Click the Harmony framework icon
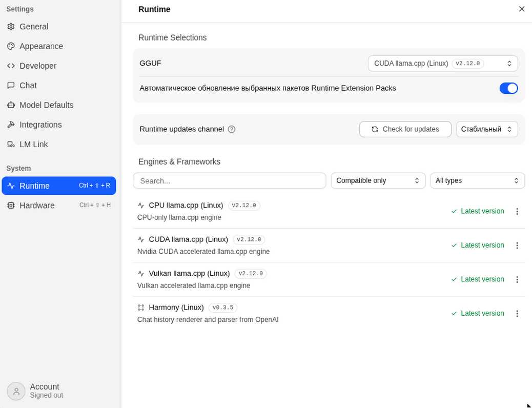Image resolution: width=532 pixels, height=408 pixels. tap(141, 308)
